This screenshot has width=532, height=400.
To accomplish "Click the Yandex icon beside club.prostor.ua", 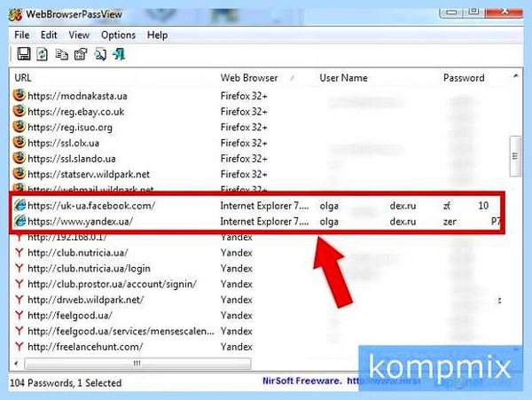I will coord(20,284).
